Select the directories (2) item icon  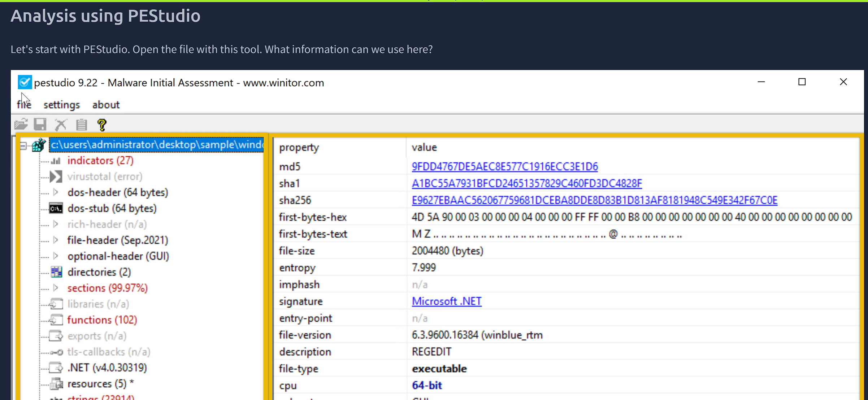pyautogui.click(x=56, y=271)
